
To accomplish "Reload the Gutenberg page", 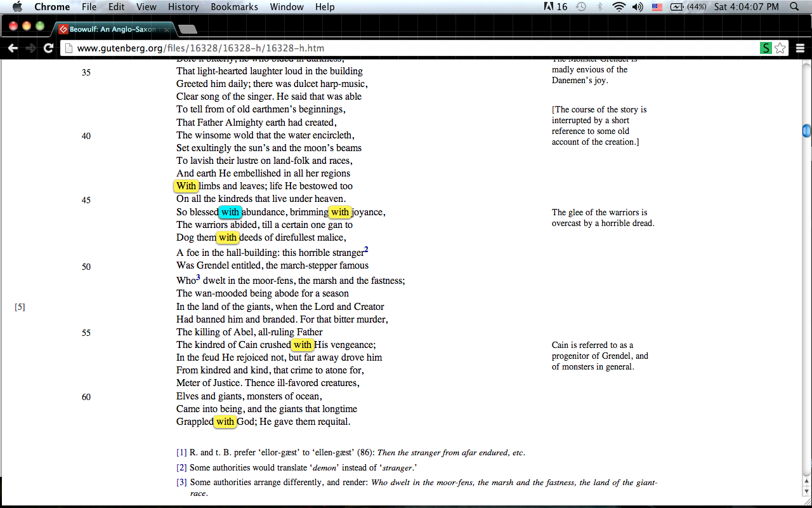I will (x=48, y=48).
